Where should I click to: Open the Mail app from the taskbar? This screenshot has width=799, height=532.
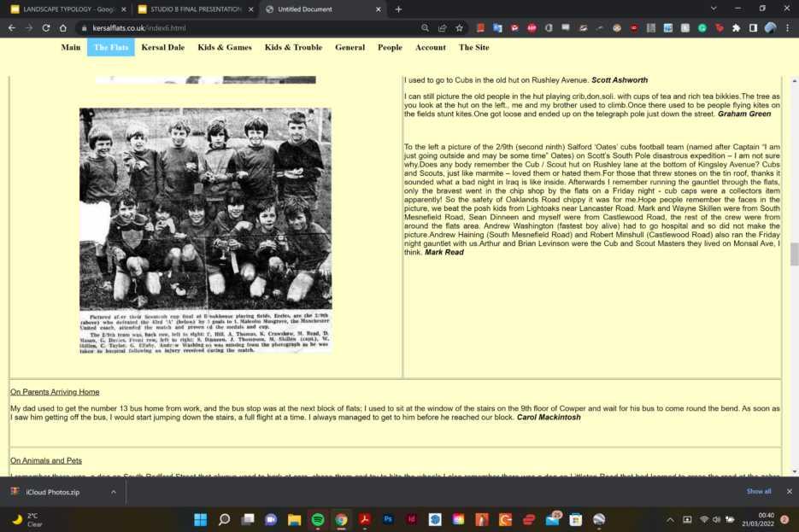coord(552,519)
